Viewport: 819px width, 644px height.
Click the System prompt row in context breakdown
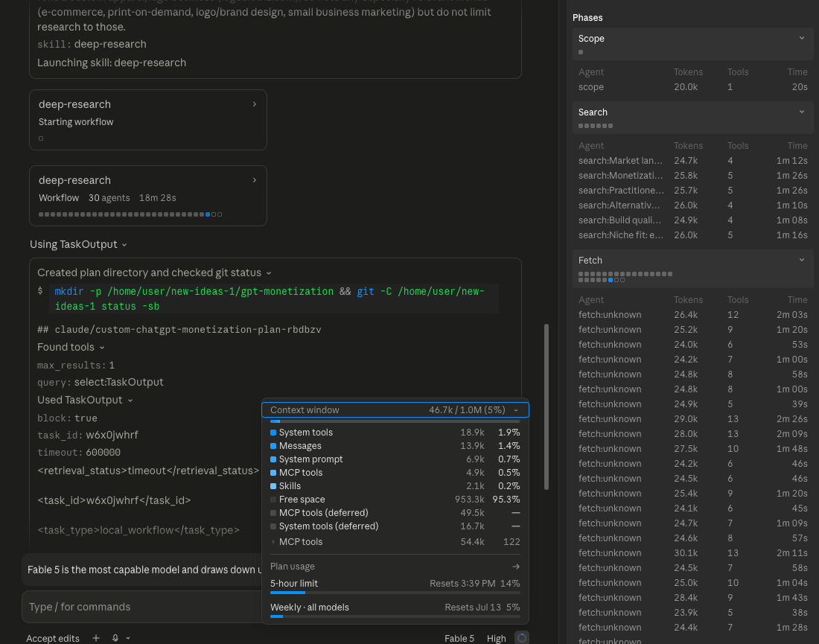(395, 459)
